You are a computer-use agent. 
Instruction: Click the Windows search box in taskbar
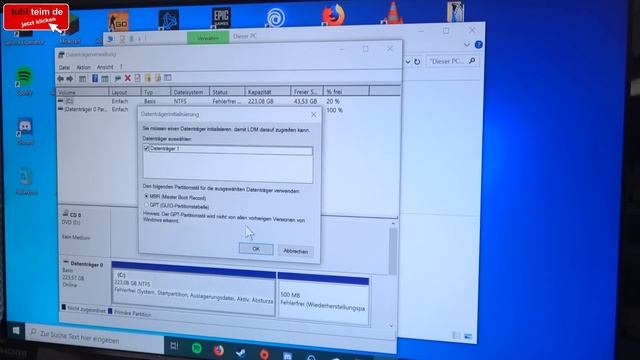[95, 338]
